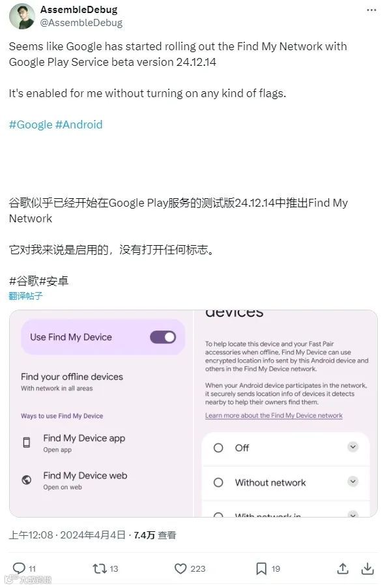The width and height of the screenshot is (387, 588).
Task: Bookmark this post
Action: [261, 568]
